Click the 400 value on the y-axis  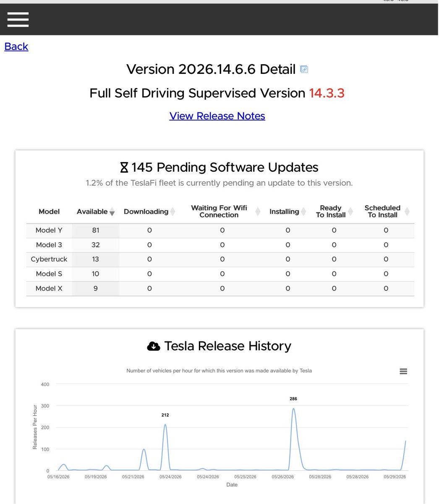[x=45, y=384]
